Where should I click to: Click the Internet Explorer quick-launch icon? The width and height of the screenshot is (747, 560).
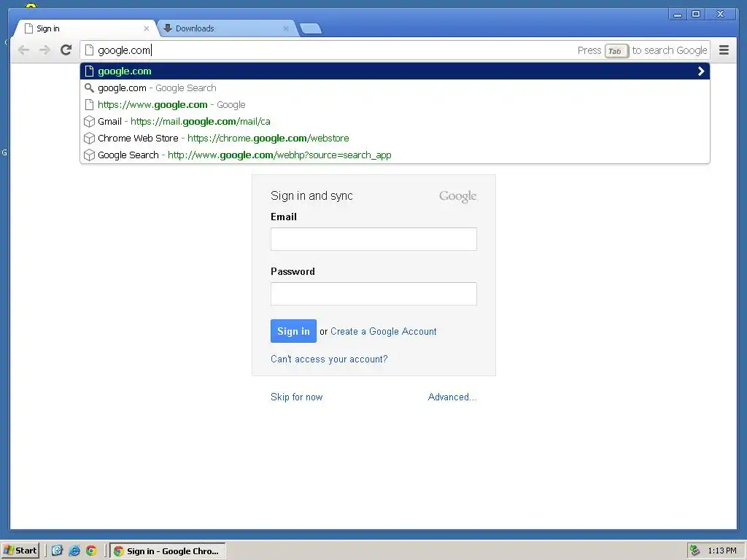pyautogui.click(x=74, y=551)
